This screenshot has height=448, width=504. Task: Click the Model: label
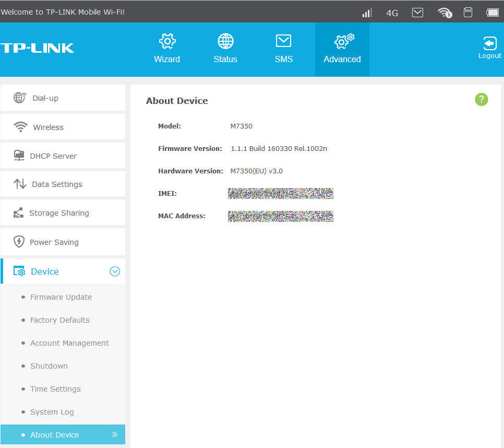[x=170, y=126]
